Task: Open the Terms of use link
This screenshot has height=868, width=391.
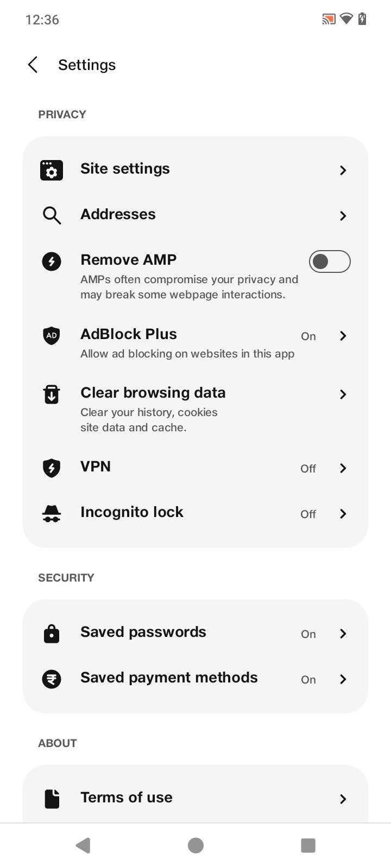Action: click(127, 797)
